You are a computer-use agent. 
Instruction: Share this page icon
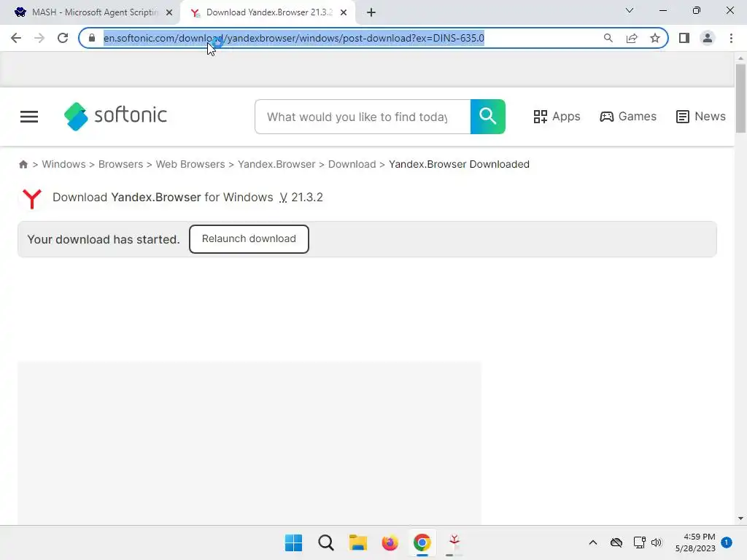click(632, 38)
